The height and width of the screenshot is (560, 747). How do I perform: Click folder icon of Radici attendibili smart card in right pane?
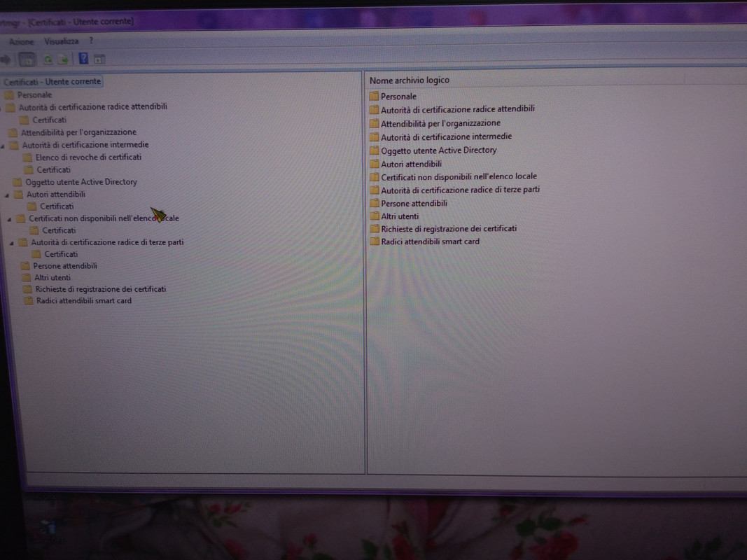pyautogui.click(x=375, y=241)
